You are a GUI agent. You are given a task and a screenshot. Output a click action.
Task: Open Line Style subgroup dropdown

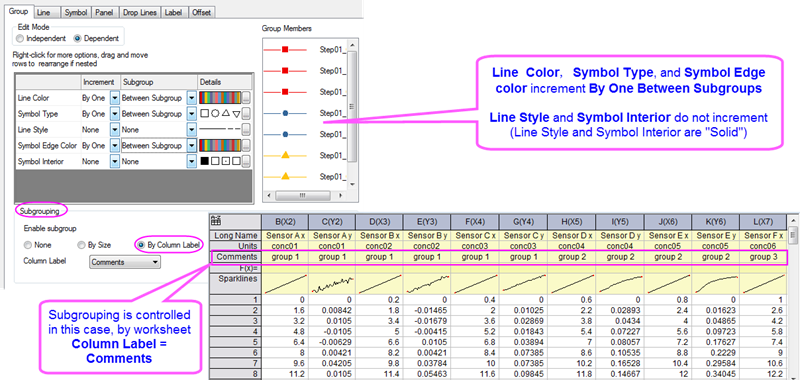(192, 130)
